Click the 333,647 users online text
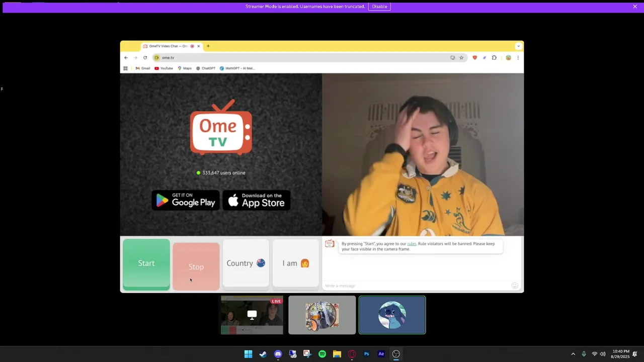Viewport: 644px width, 362px height. [x=224, y=173]
